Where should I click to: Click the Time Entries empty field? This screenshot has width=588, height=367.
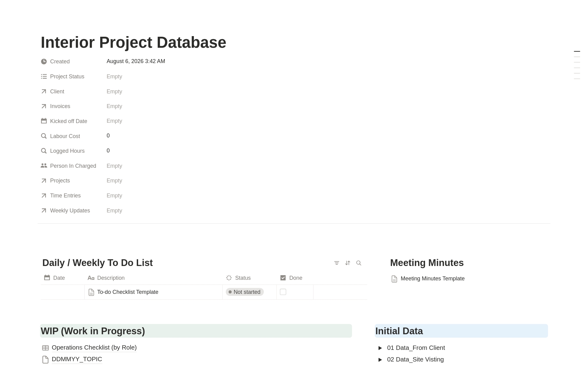pyautogui.click(x=114, y=196)
